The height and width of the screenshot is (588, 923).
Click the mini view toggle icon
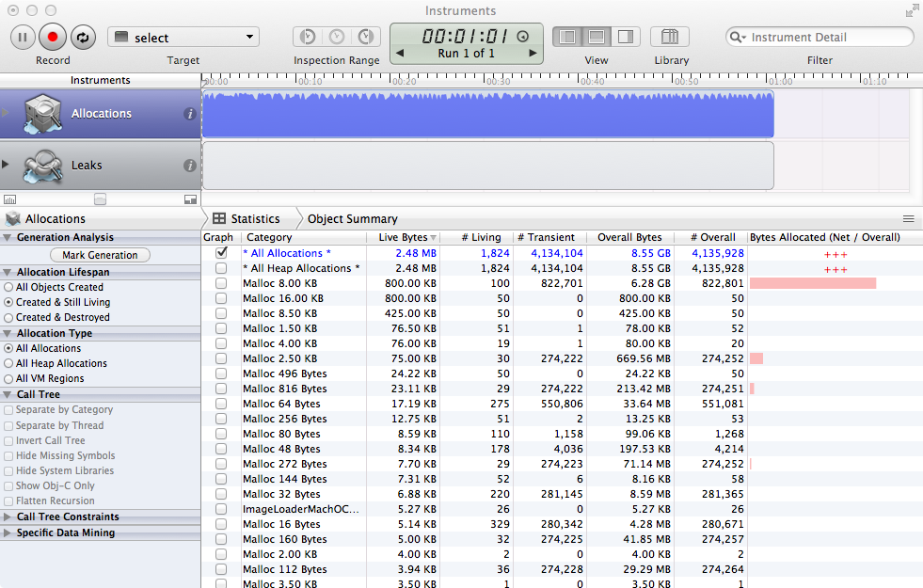(x=190, y=199)
